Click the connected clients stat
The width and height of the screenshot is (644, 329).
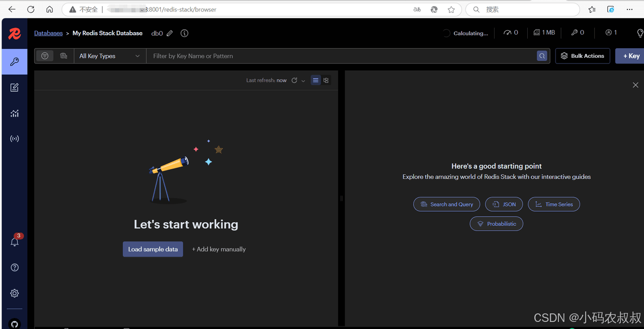(611, 33)
